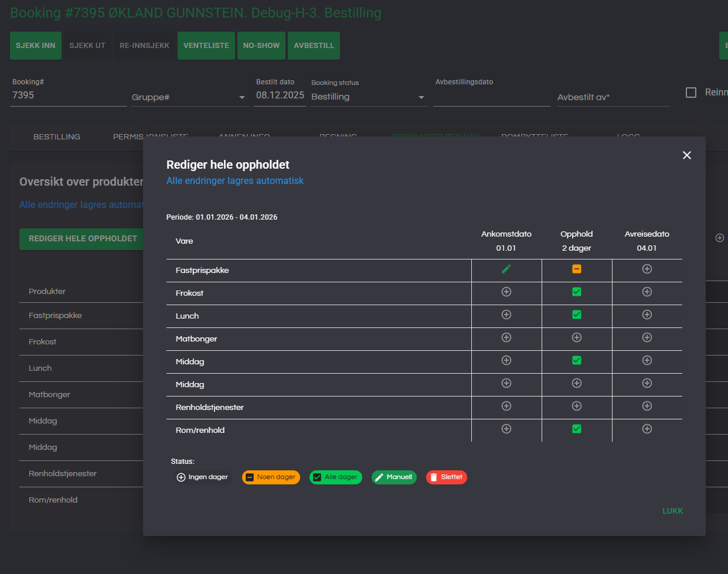Add Lunch on departure date 04.01
Screen dimensions: 728x574
(x=647, y=315)
